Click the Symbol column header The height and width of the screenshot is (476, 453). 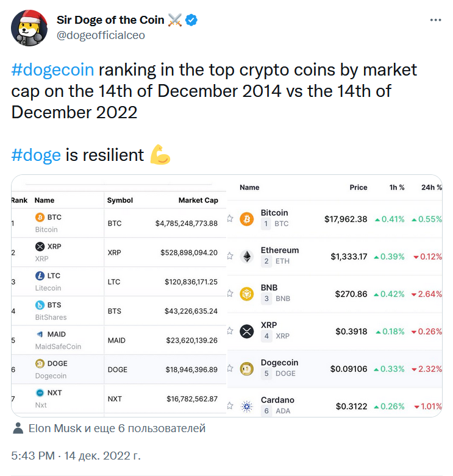coord(120,201)
